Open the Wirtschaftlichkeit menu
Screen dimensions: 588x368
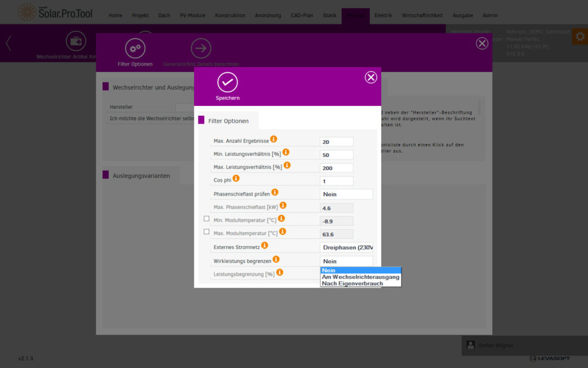(x=421, y=15)
